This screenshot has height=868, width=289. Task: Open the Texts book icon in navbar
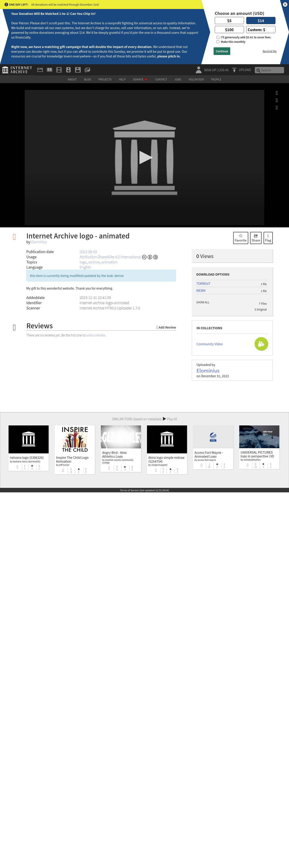coord(50,70)
